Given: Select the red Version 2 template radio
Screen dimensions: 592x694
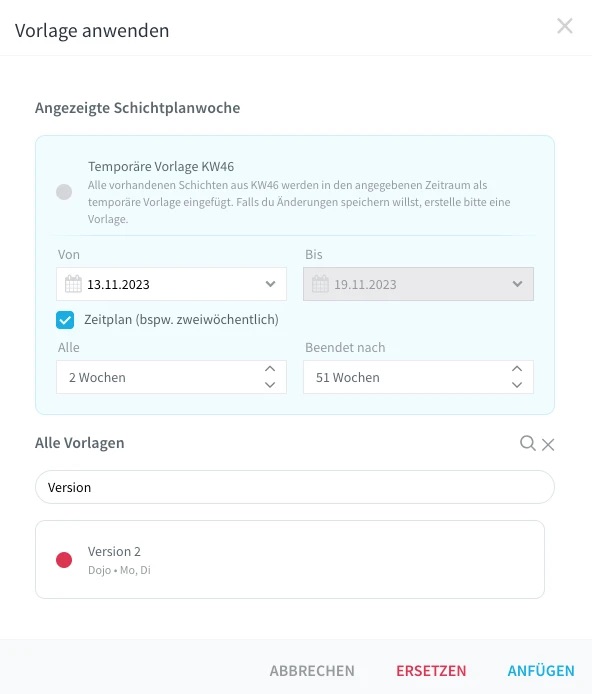Looking at the screenshot, I should (x=64, y=560).
